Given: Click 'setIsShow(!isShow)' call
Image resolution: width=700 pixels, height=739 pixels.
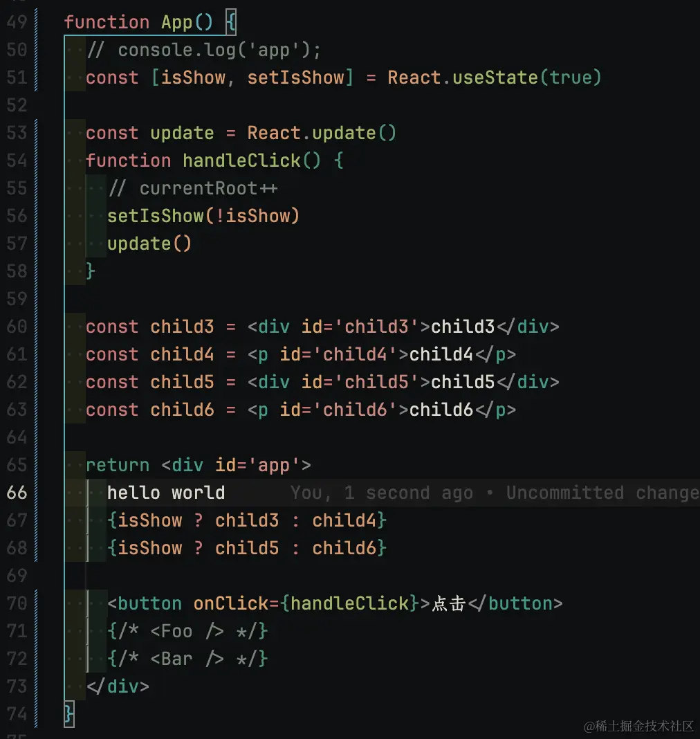Looking at the screenshot, I should click(203, 216).
